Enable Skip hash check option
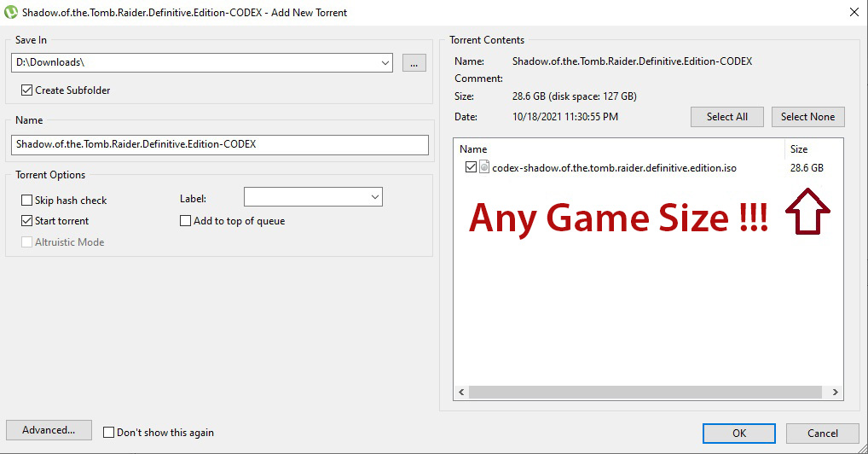This screenshot has width=868, height=454. pos(26,200)
